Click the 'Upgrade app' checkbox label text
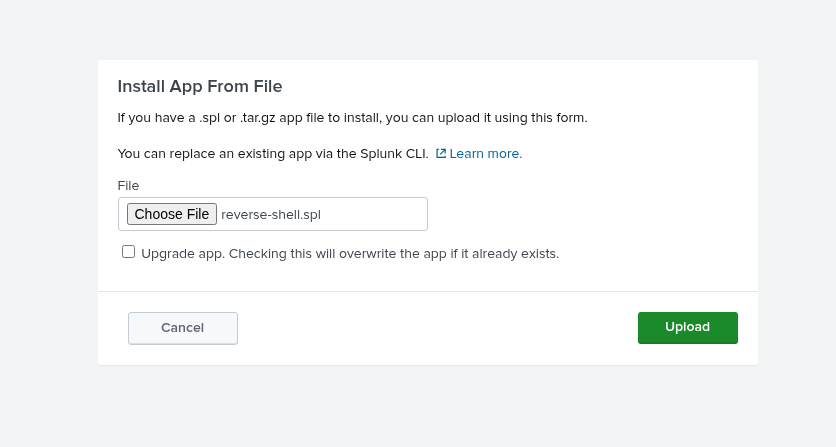 pyautogui.click(x=185, y=254)
